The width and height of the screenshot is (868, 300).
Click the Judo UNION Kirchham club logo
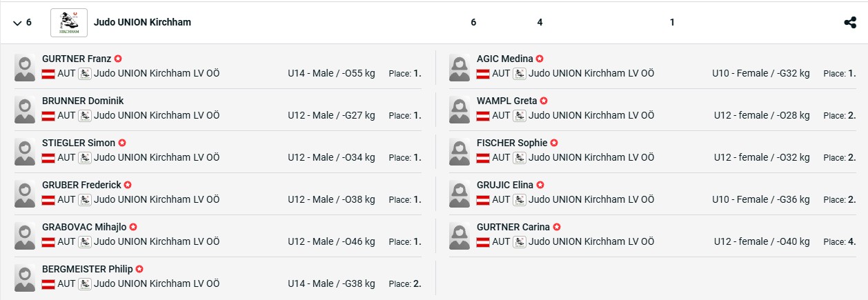(69, 23)
